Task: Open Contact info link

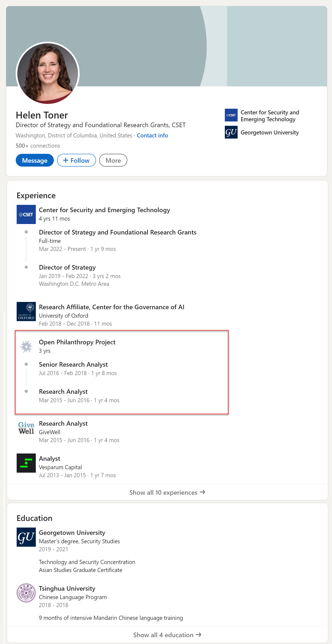Action: (x=152, y=135)
